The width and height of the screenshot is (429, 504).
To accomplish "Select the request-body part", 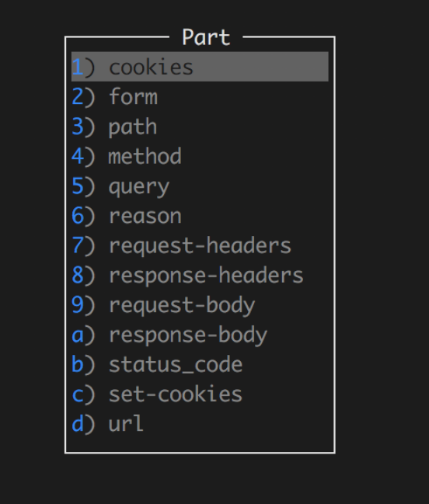I will (200, 304).
